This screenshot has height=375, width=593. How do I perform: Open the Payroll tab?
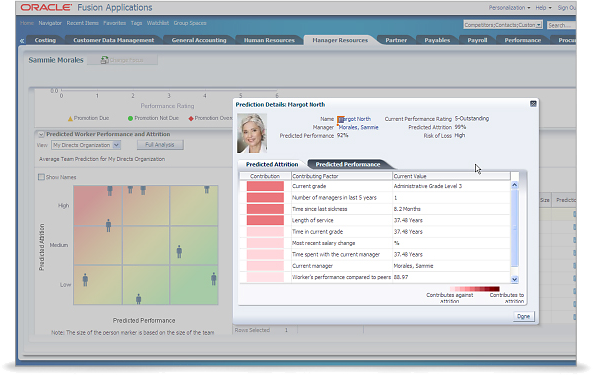477,40
